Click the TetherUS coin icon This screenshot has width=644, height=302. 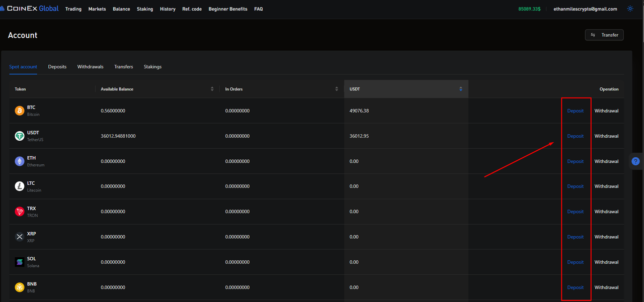[20, 136]
